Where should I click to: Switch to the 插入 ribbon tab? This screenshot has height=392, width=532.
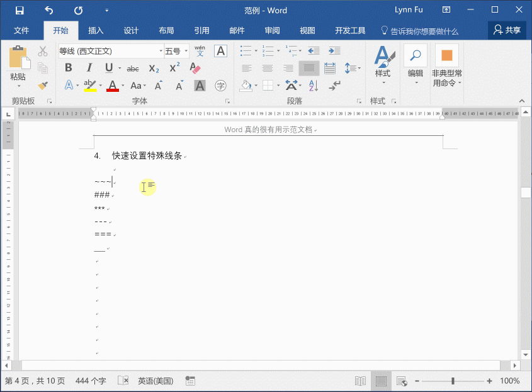[x=96, y=30]
